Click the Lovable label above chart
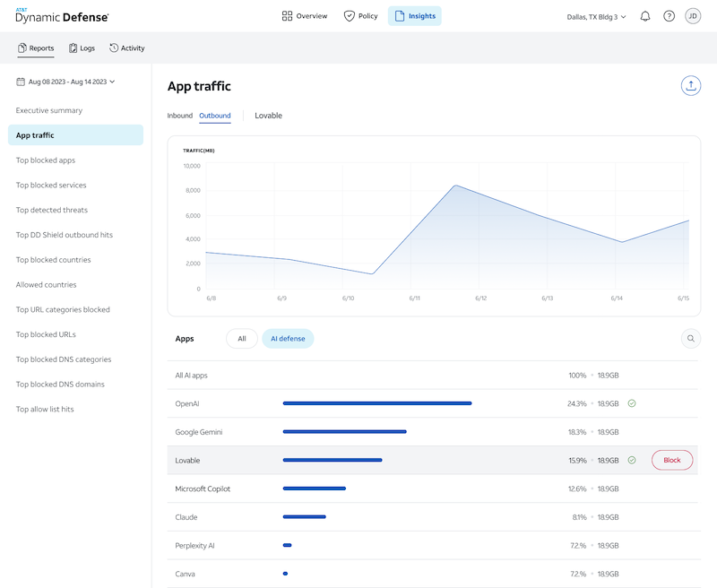 [x=268, y=116]
